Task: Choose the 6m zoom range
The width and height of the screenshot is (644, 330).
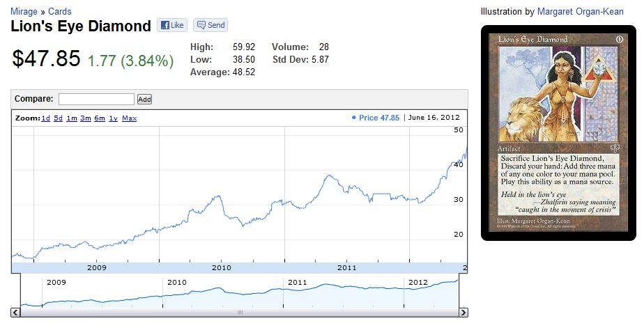Action: pyautogui.click(x=100, y=118)
